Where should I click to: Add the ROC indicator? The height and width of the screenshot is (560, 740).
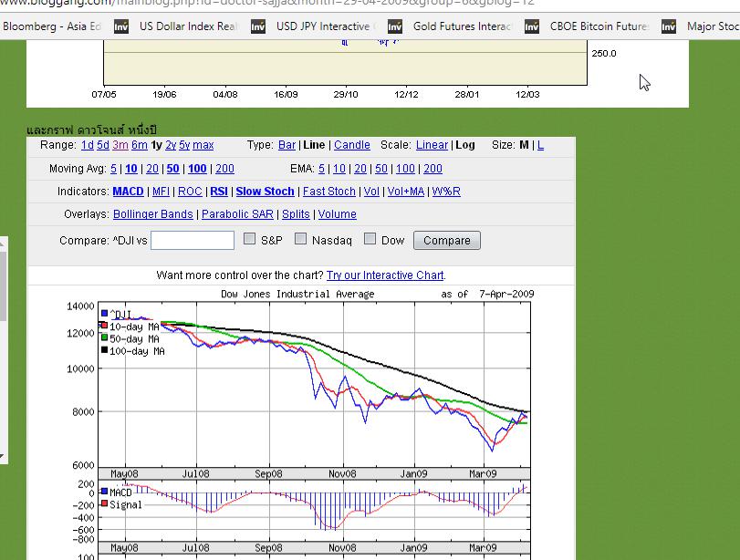pyautogui.click(x=190, y=191)
